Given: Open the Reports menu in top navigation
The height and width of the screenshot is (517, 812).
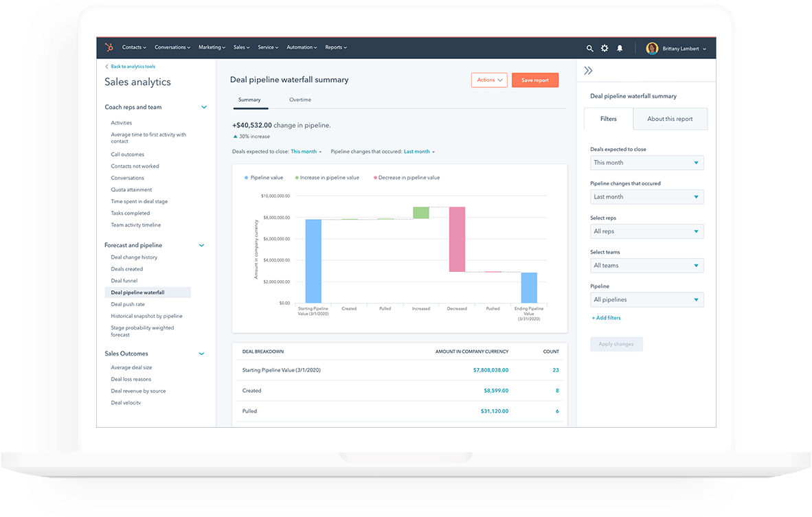Looking at the screenshot, I should (336, 47).
